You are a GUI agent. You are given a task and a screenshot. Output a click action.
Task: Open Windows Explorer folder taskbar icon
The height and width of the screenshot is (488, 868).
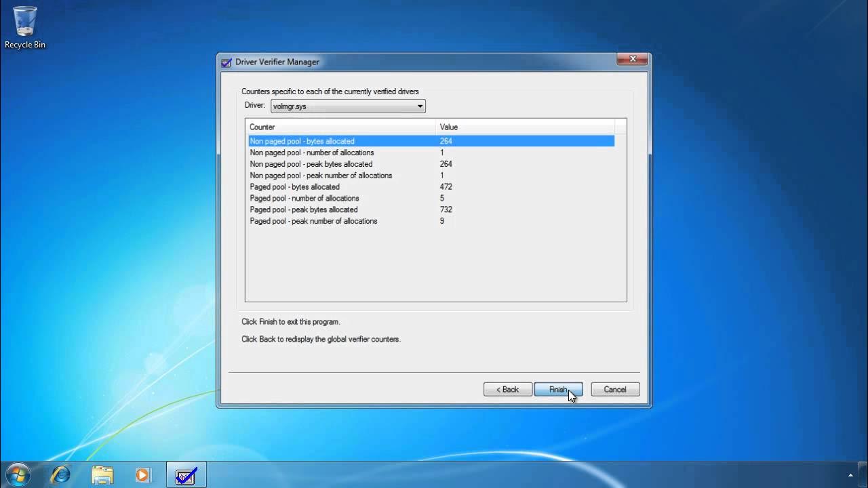click(102, 474)
